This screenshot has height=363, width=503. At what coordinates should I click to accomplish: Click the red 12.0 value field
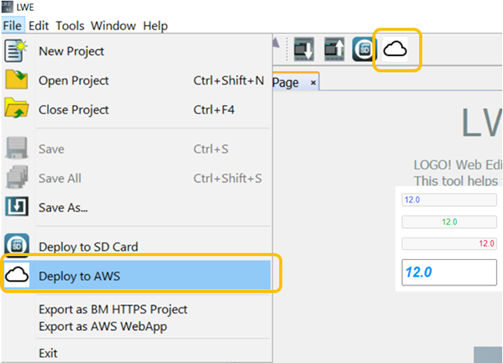[449, 243]
